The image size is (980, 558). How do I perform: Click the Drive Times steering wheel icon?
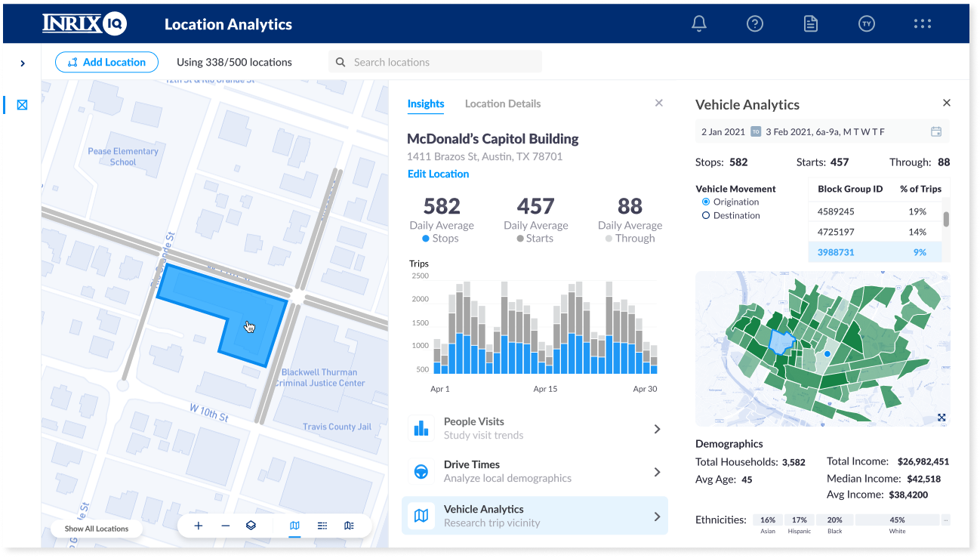(421, 472)
